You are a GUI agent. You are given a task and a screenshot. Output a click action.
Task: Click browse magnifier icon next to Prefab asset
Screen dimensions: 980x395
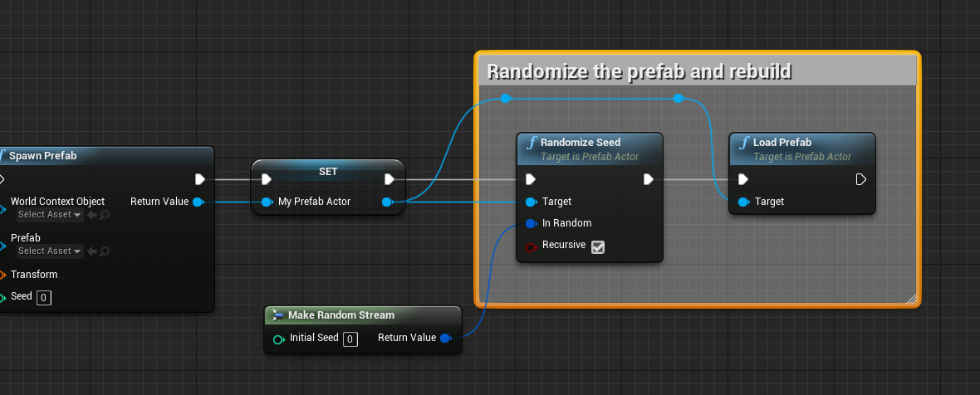(105, 251)
